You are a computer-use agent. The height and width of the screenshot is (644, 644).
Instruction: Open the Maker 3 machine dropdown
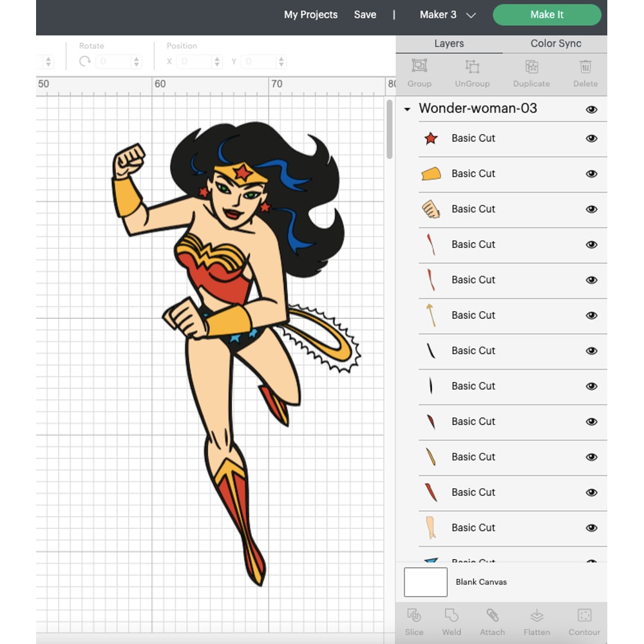447,14
